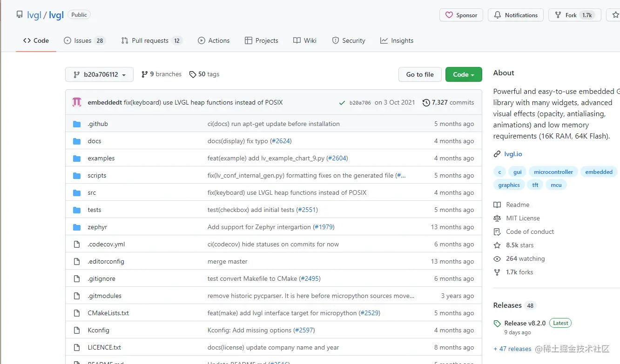Viewport: 620px width, 364px height.
Task: Open the + 47 releases link
Action: [x=512, y=349]
